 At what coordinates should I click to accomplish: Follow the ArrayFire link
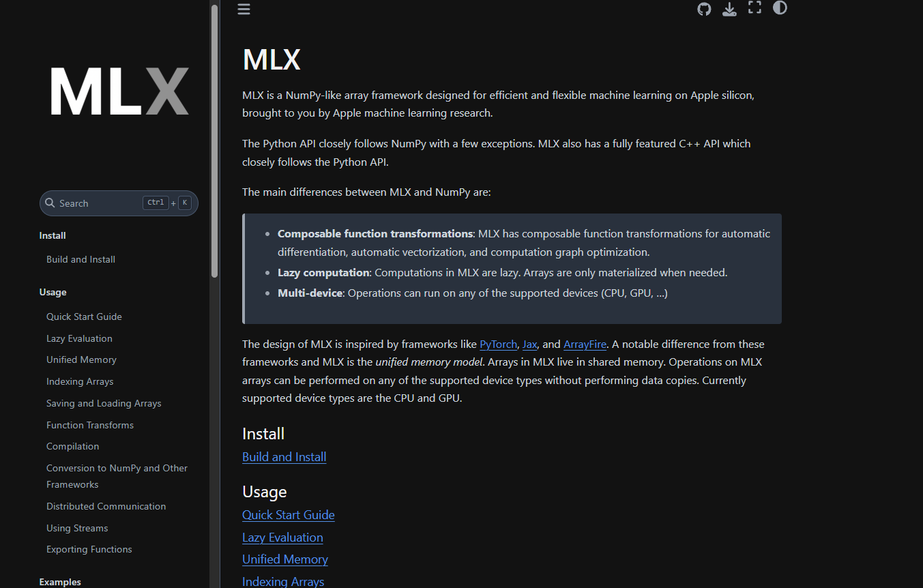pyautogui.click(x=585, y=344)
